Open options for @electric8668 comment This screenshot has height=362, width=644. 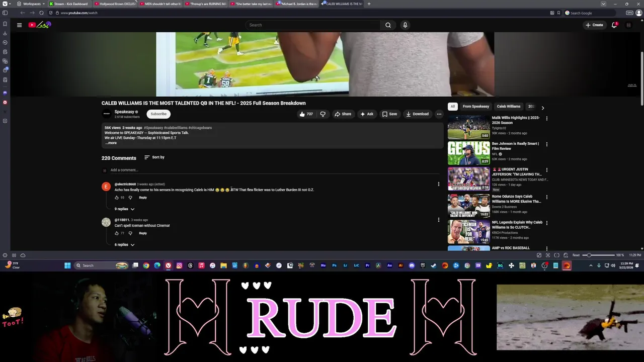(438, 184)
